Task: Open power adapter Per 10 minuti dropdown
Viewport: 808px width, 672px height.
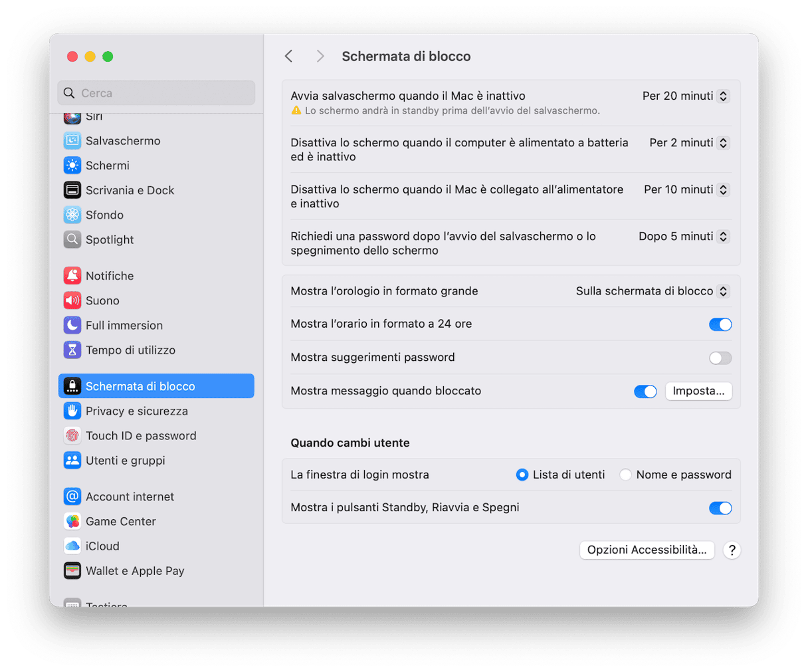Action: click(x=686, y=189)
